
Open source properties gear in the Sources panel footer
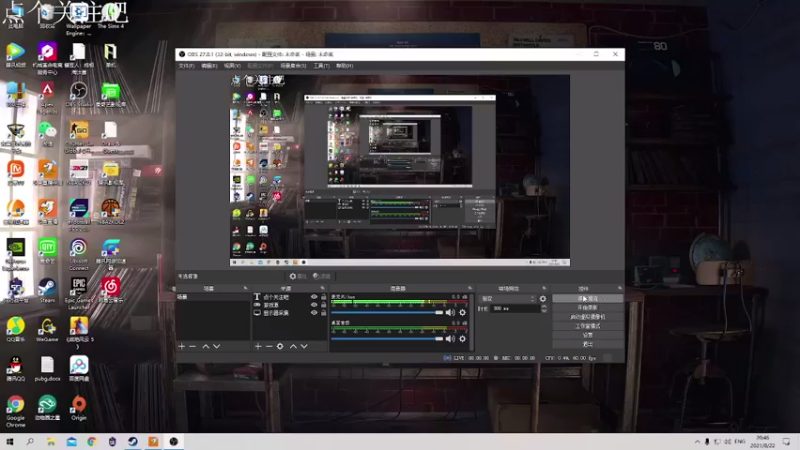(x=280, y=346)
